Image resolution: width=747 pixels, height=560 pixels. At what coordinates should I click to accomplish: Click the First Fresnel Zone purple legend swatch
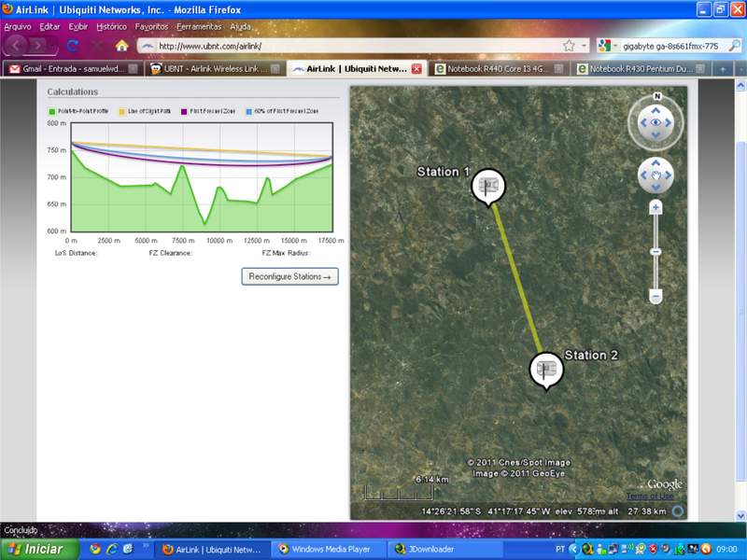[184, 111]
